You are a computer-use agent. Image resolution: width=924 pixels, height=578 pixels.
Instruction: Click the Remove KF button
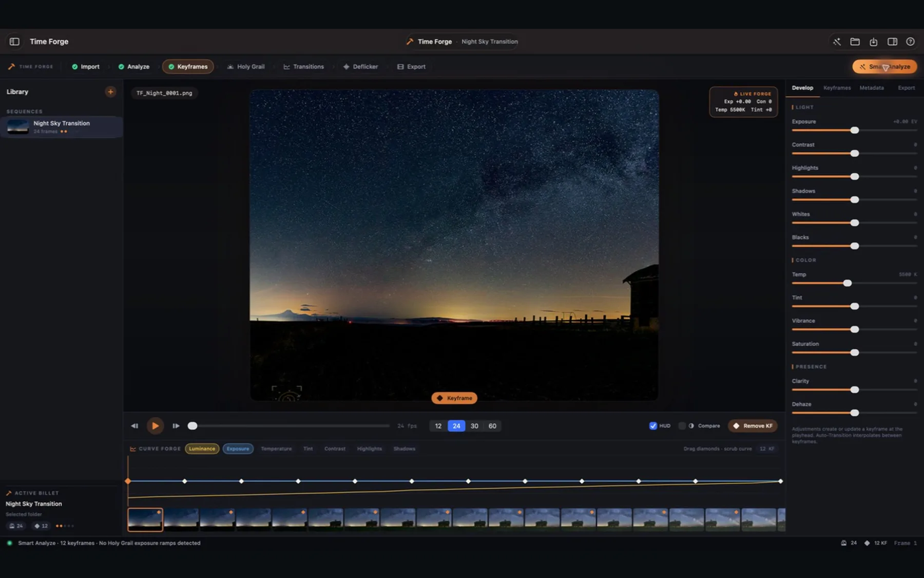(x=753, y=426)
